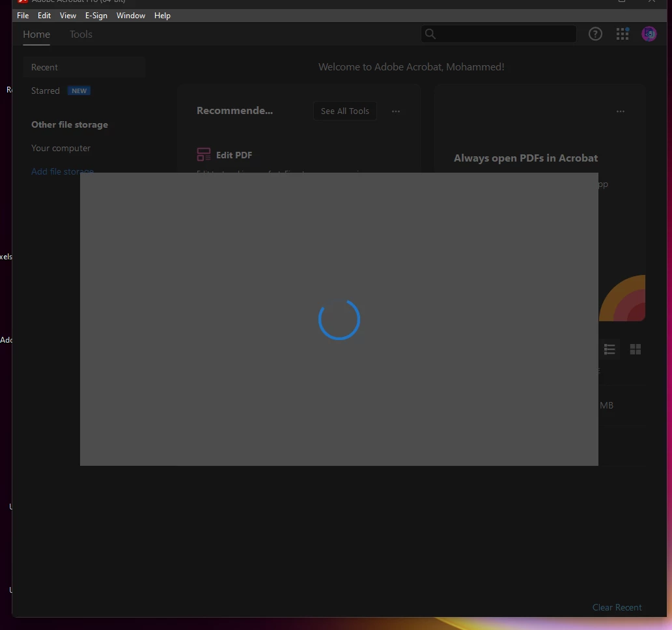Click the Edit PDF label
672x630 pixels.
(x=234, y=155)
